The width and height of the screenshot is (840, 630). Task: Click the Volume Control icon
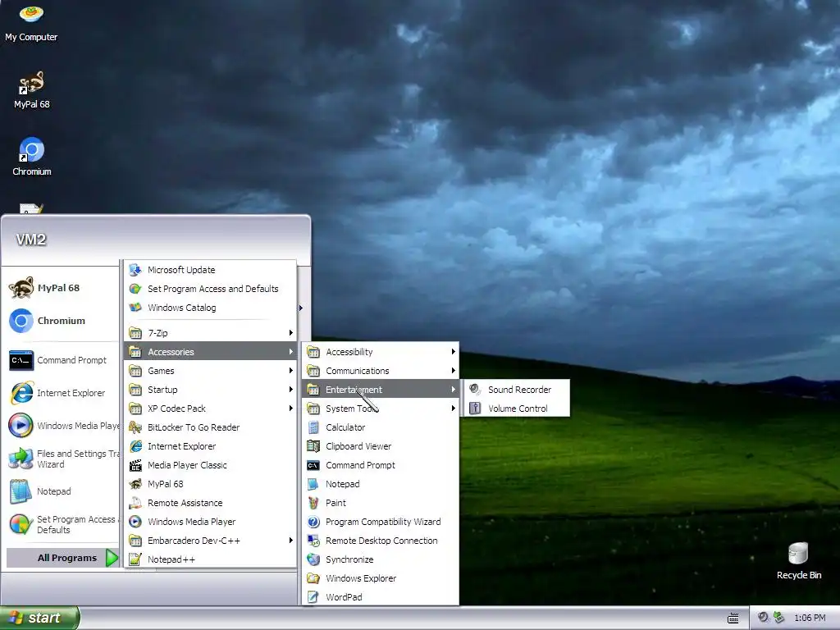(475, 409)
